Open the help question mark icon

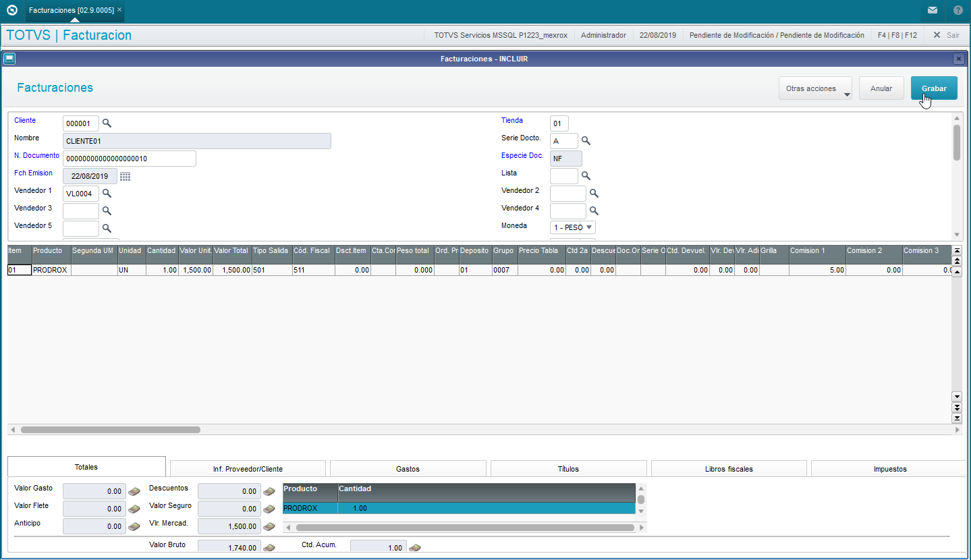tap(958, 10)
